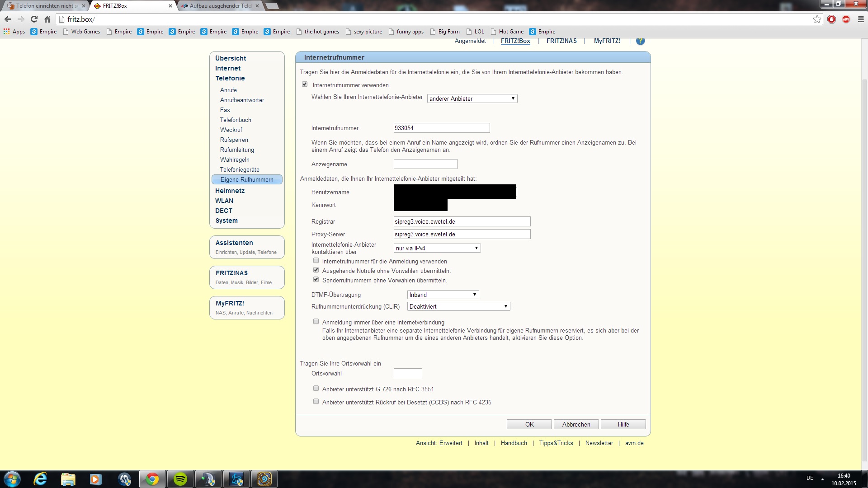Uncheck Internetrufnummer verwenden checkbox
868x488 pixels.
(305, 84)
